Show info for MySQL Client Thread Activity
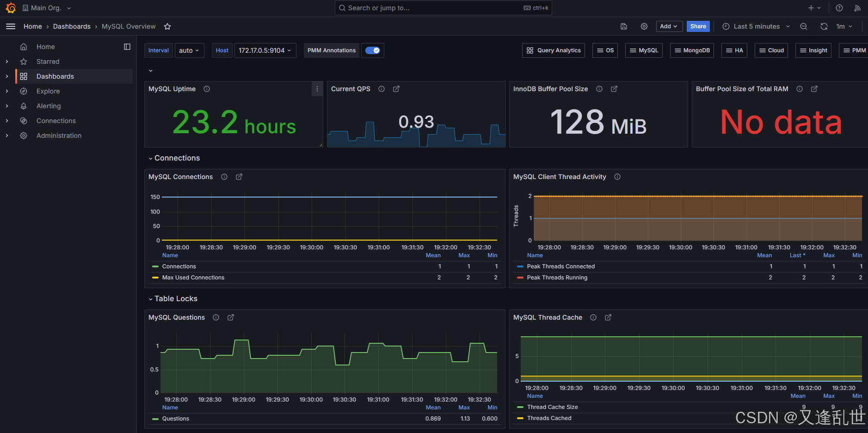The image size is (868, 433). [x=617, y=177]
